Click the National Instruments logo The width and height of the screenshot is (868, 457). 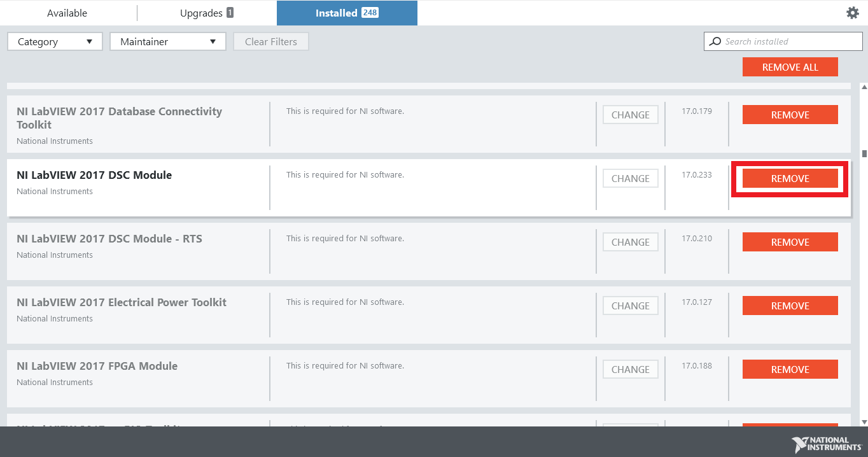pyautogui.click(x=828, y=444)
